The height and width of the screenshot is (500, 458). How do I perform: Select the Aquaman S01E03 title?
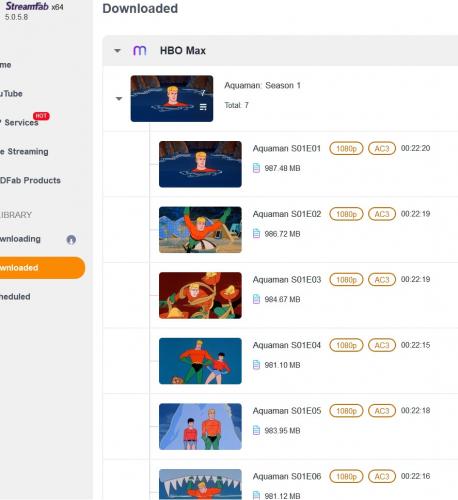(287, 280)
